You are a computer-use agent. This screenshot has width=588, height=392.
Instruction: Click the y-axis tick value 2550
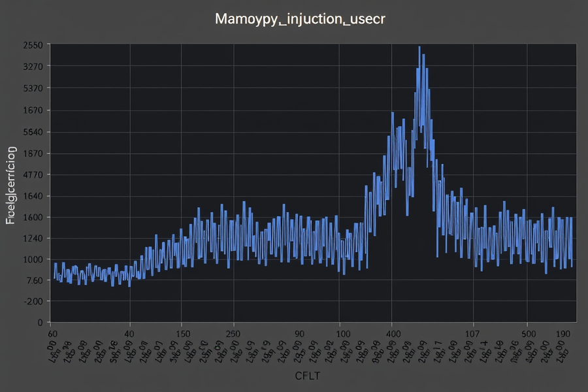[33, 45]
